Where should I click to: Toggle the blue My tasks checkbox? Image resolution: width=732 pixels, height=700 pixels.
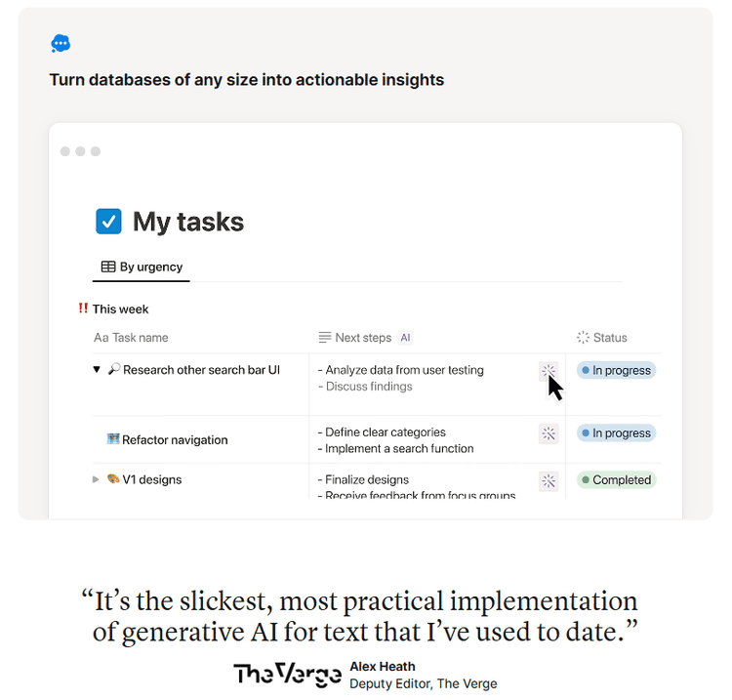108,222
